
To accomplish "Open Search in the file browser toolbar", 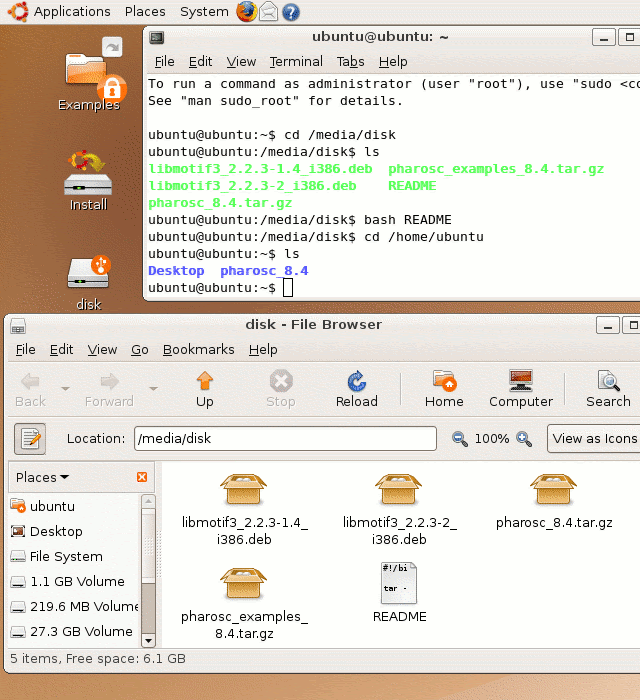I will point(608,390).
